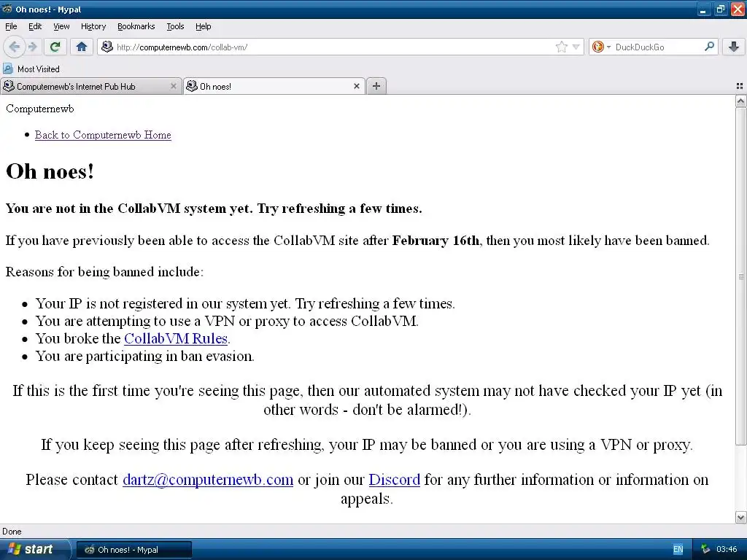
Task: Click the 'Reasons for being banned include:' text
Action: pyautogui.click(x=104, y=272)
